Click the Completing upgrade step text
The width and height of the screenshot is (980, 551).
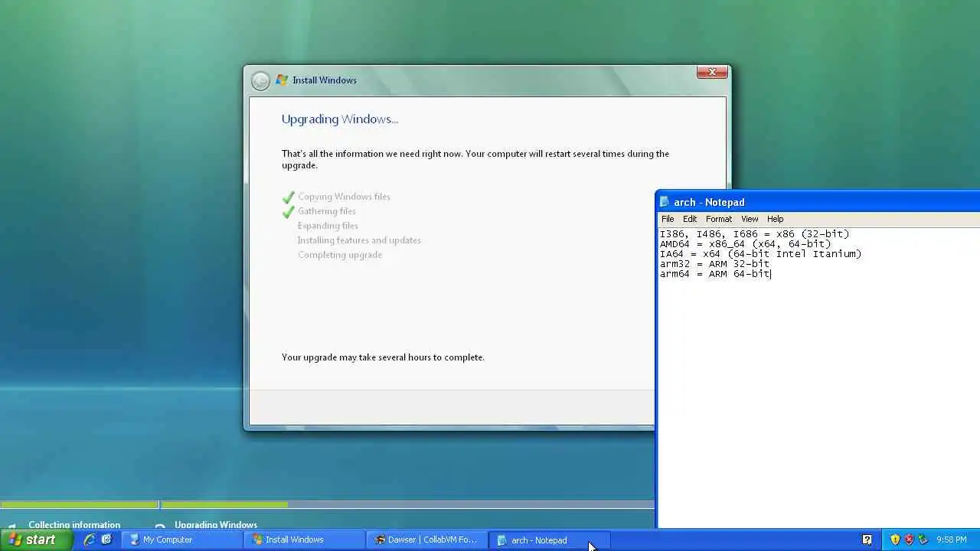(340, 255)
